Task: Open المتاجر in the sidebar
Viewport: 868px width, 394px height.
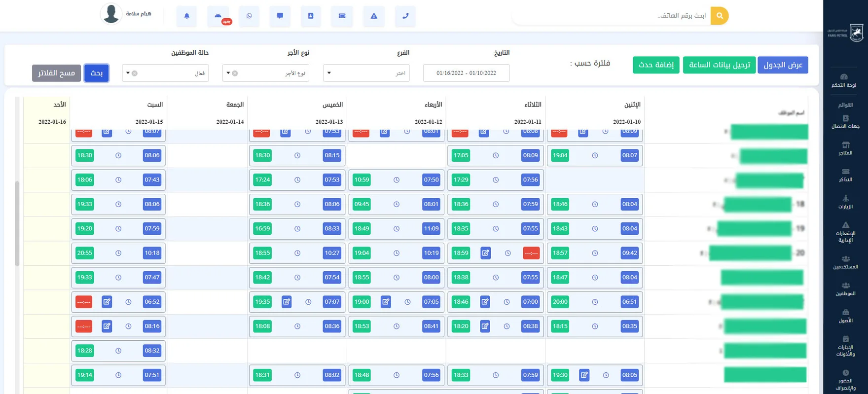Action: [845, 149]
